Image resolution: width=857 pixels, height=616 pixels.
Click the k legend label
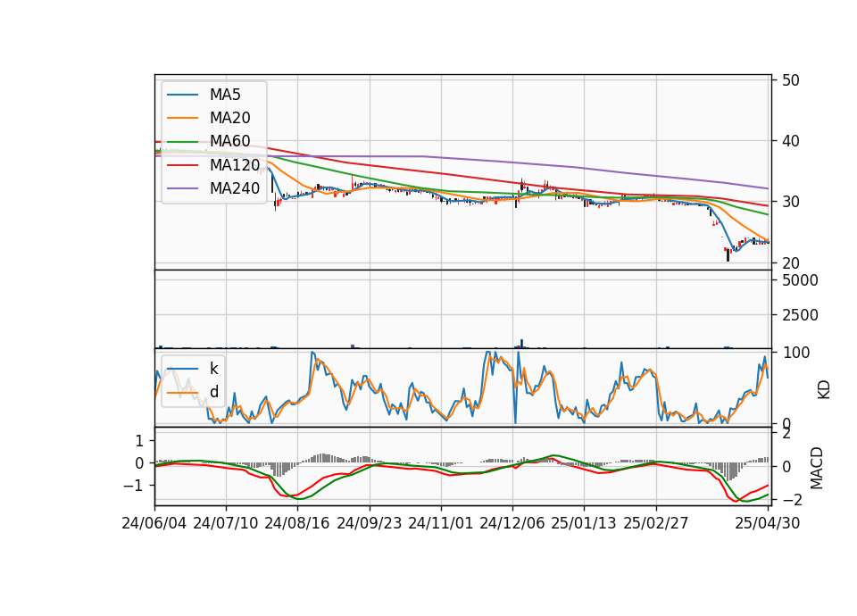pyautogui.click(x=213, y=369)
